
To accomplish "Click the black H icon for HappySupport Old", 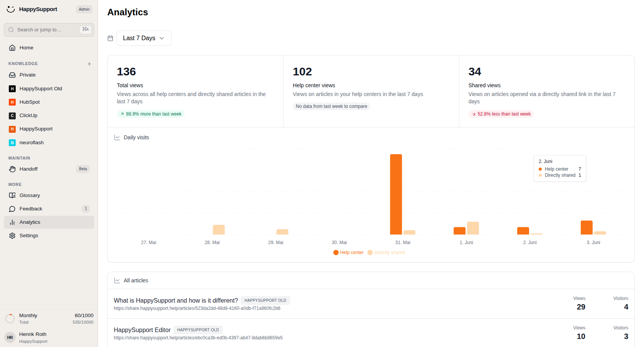I will [x=12, y=89].
